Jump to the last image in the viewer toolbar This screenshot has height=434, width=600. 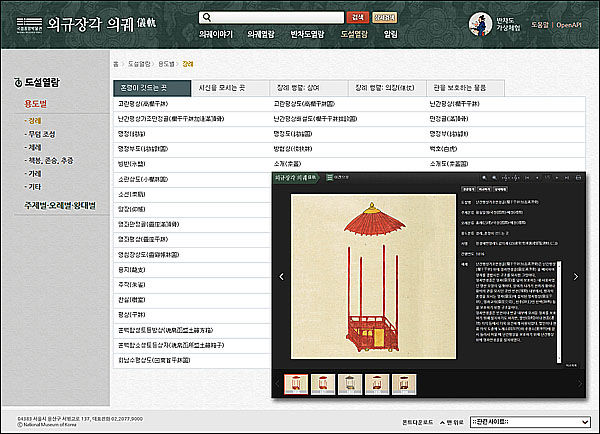(567, 178)
